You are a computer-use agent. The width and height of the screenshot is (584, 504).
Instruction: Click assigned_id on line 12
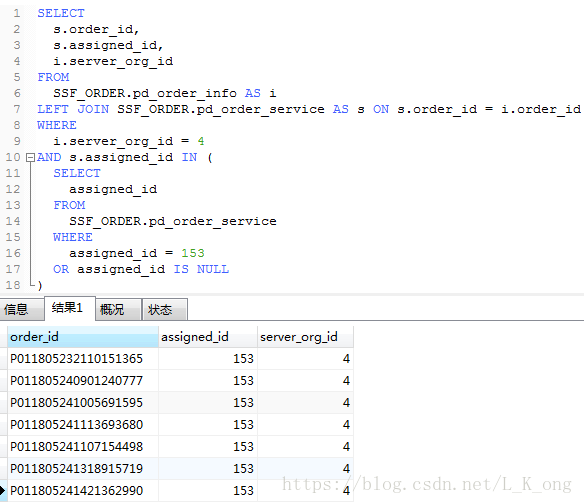click(113, 190)
